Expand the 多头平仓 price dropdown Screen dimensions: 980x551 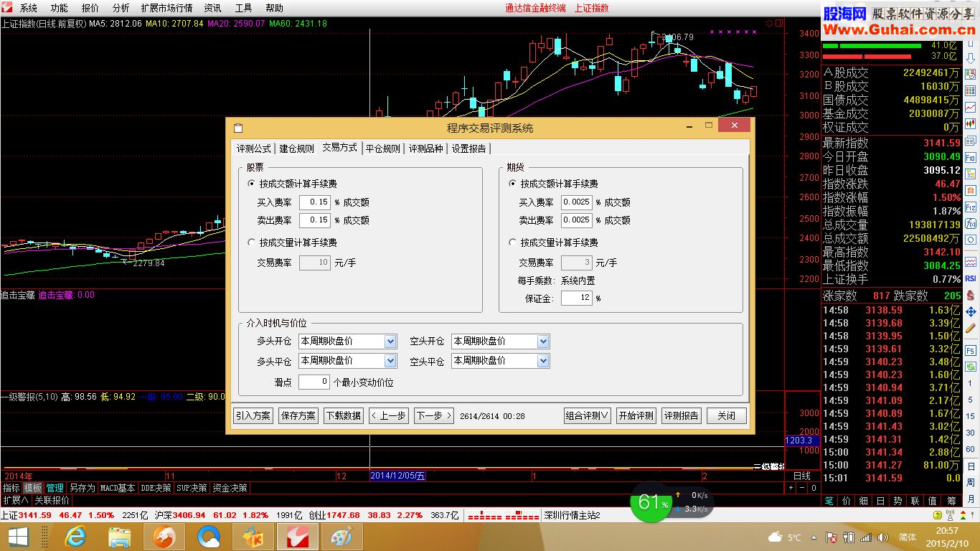click(390, 360)
